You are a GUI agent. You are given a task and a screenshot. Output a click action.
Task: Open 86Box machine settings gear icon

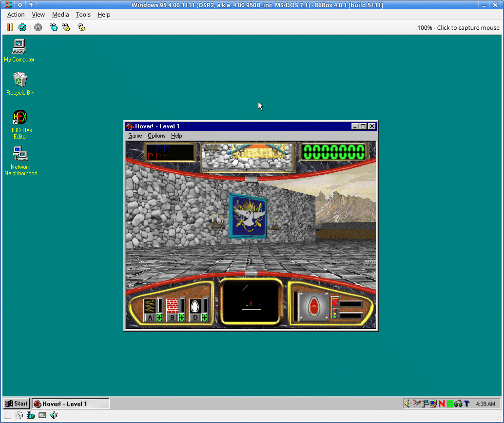click(x=81, y=27)
